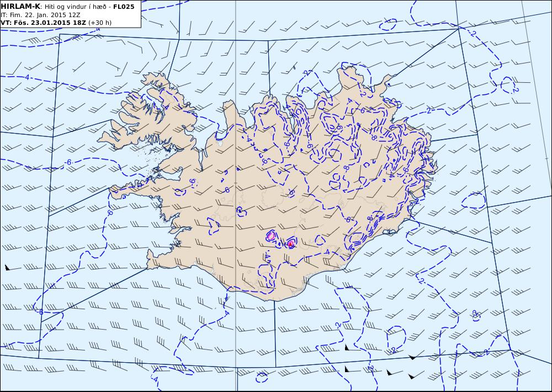The height and width of the screenshot is (392, 552).
Task: Click the red-filled contour spot beside the pink one
Action: click(290, 243)
